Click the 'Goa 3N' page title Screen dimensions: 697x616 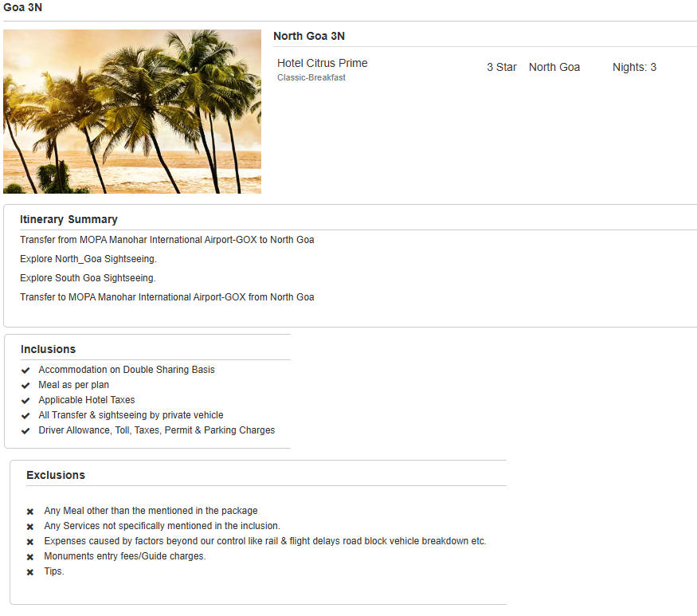coord(22,7)
